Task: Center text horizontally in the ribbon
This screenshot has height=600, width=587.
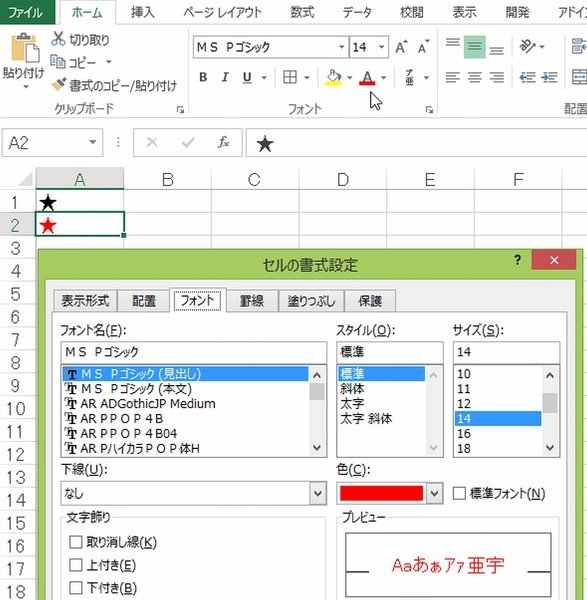Action: (474, 77)
